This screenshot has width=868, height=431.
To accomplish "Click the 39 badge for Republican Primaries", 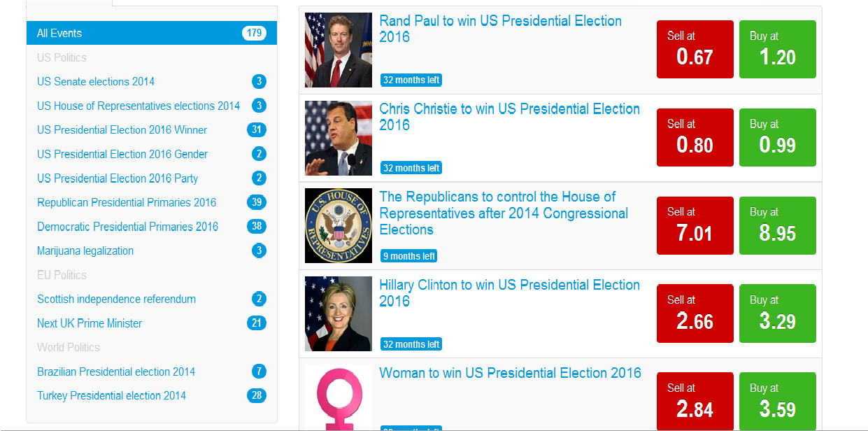I will (257, 203).
